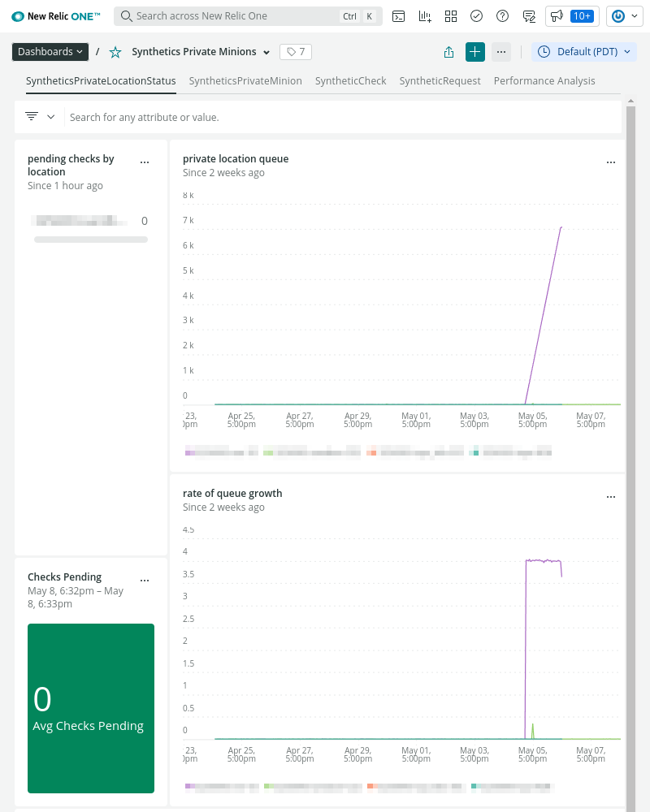Click the tag count 7 button
650x812 pixels.
click(295, 51)
